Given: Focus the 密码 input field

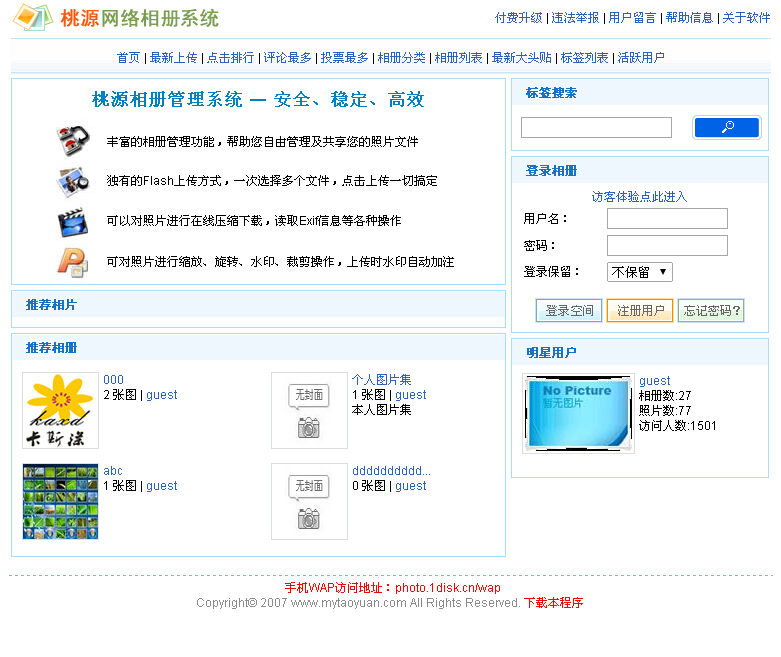Looking at the screenshot, I should (667, 246).
